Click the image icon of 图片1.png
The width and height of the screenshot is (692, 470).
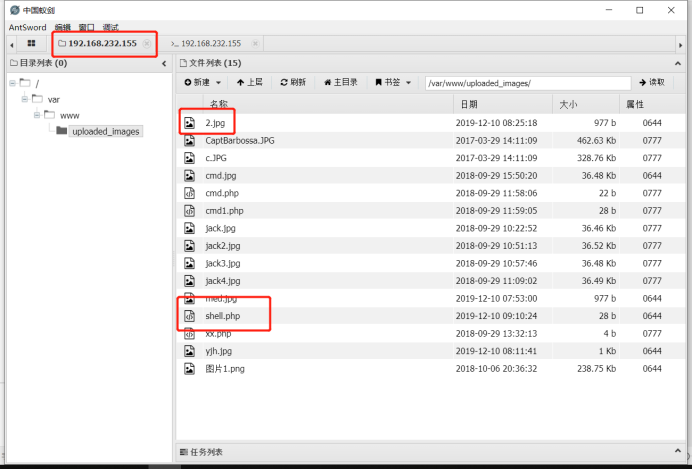coord(189,368)
